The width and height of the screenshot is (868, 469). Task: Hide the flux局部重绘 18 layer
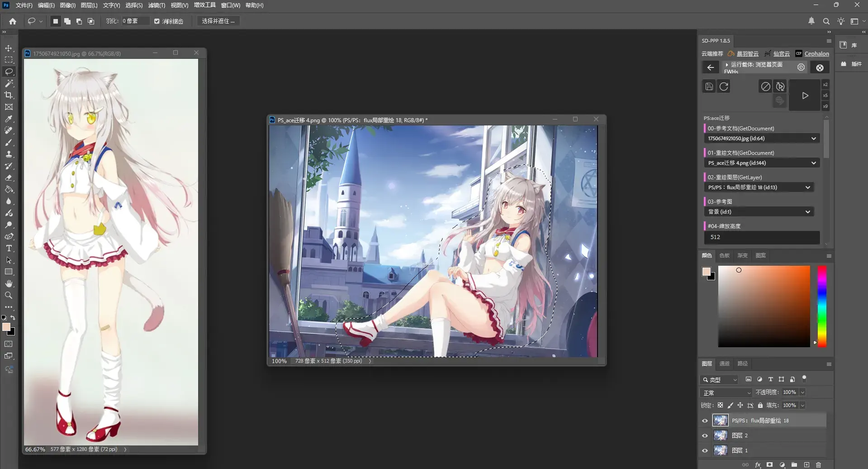point(705,421)
